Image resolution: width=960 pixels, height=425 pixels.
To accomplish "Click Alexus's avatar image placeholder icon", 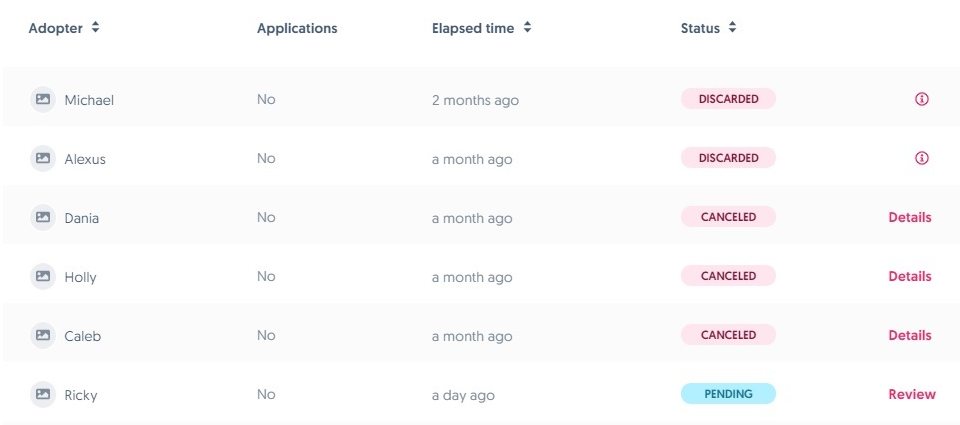I will coord(43,158).
